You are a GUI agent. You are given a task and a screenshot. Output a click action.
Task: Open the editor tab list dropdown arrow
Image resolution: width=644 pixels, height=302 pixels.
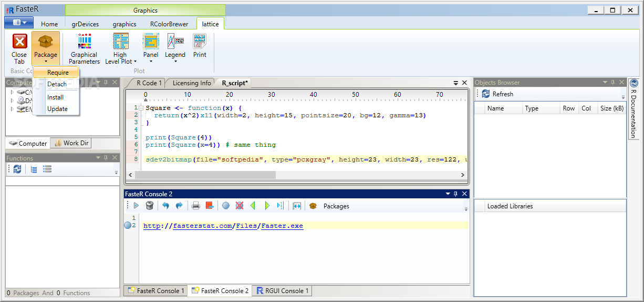pyautogui.click(x=456, y=83)
